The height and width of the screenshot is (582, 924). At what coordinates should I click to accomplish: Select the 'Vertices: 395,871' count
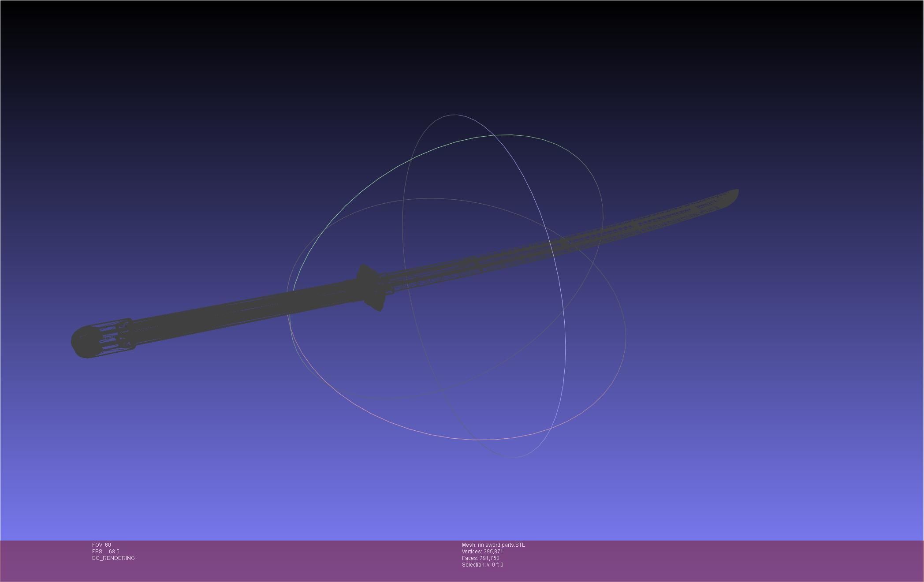pos(482,552)
